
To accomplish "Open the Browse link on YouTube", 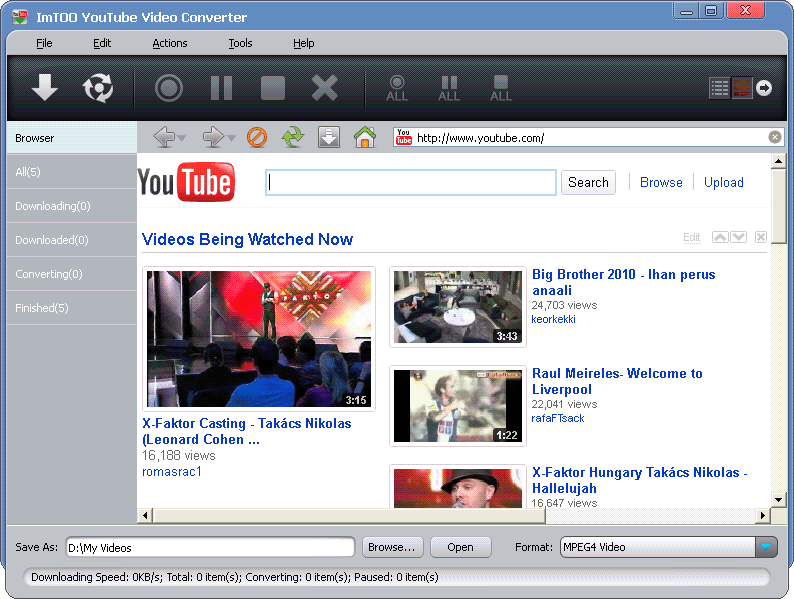I will pyautogui.click(x=661, y=182).
